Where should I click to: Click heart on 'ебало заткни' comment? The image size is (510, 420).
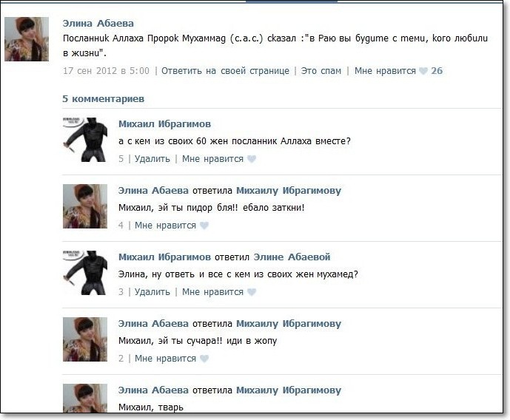[x=204, y=225]
